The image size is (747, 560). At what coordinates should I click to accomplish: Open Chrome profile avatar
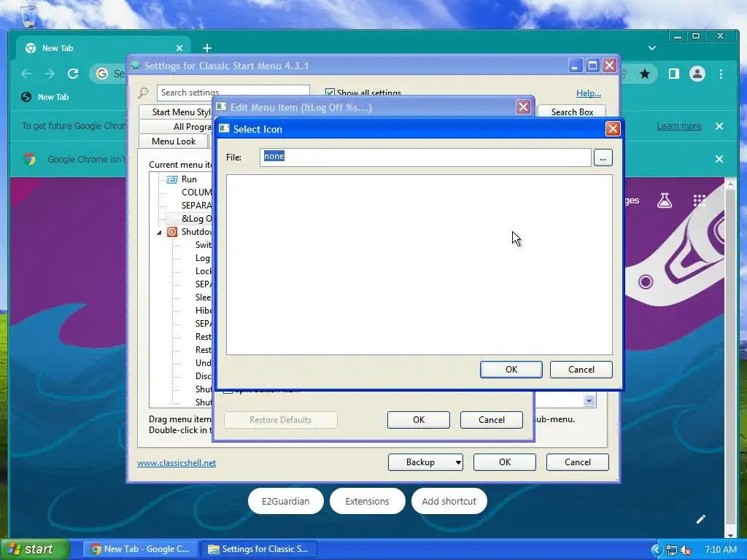[x=697, y=74]
